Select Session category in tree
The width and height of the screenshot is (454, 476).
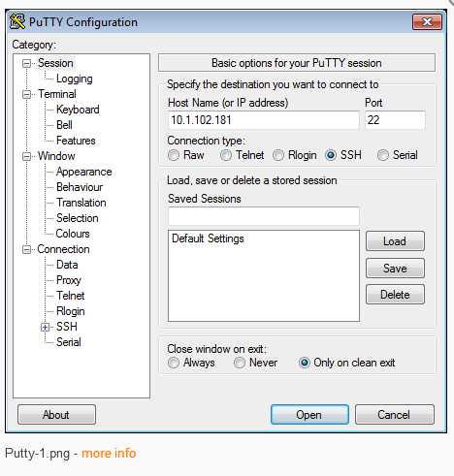55,63
